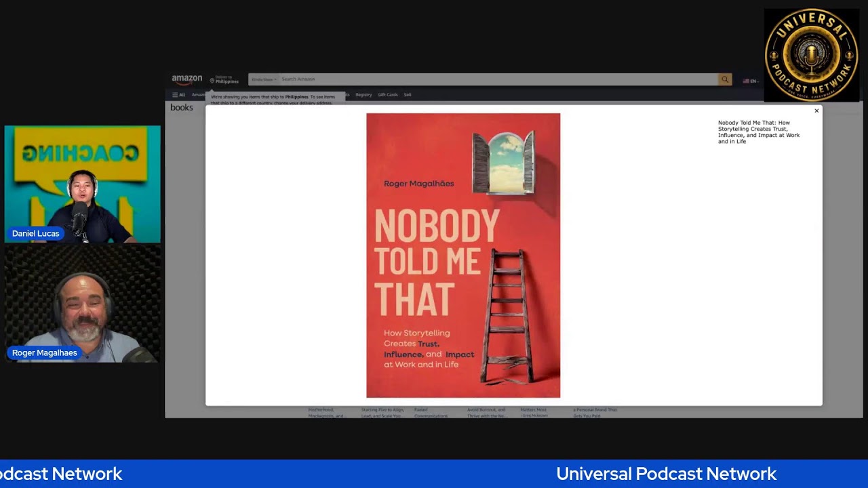Open the Deliver to Philippines location selector
This screenshot has width=868, height=488.
click(x=224, y=79)
